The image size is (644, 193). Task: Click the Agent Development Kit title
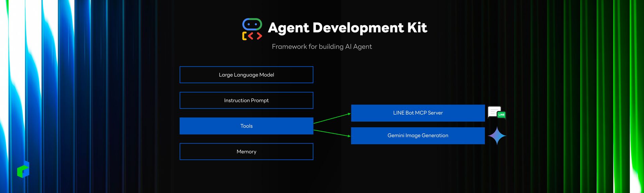347,28
